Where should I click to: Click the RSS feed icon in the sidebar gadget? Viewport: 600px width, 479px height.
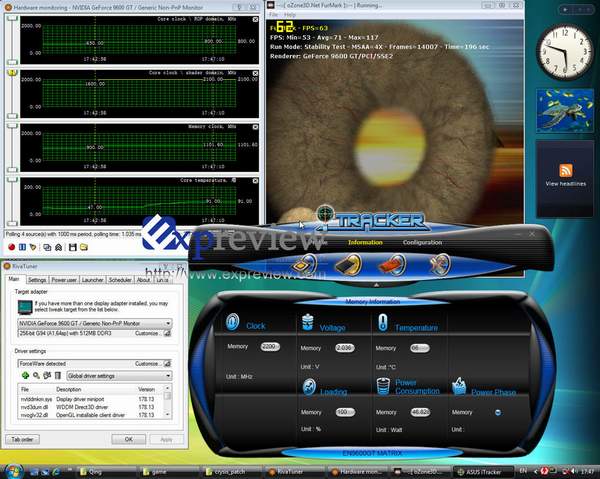pos(566,170)
